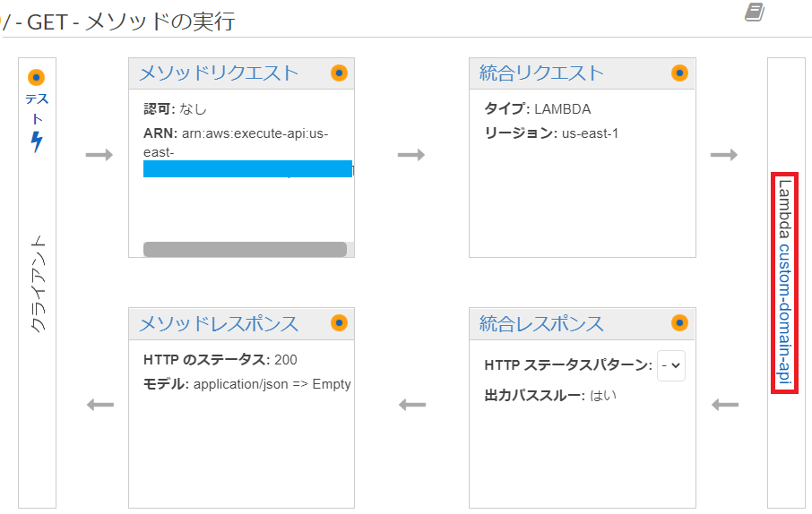Open the 統合レスポンス settings link
The height and width of the screenshot is (514, 812).
click(541, 323)
